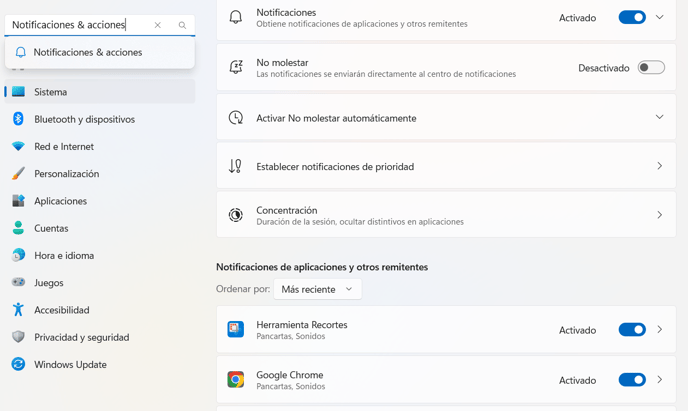This screenshot has height=411, width=688.
Task: Toggle off Google Chrome notifications
Action: pos(632,380)
